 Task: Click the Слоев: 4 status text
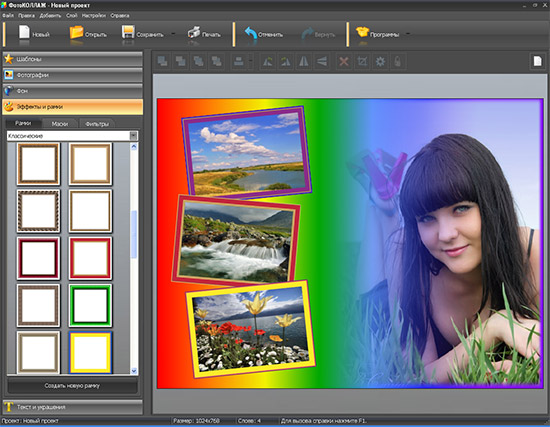249,421
